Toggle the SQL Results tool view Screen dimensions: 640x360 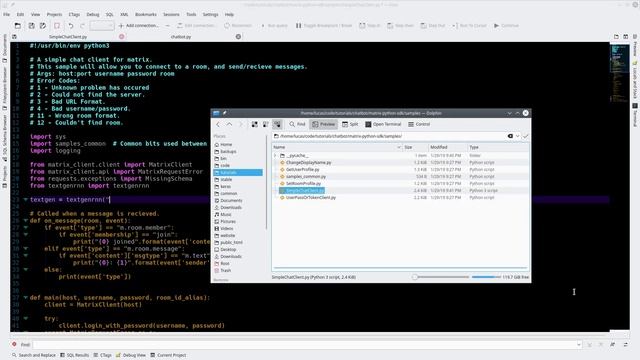(74, 355)
